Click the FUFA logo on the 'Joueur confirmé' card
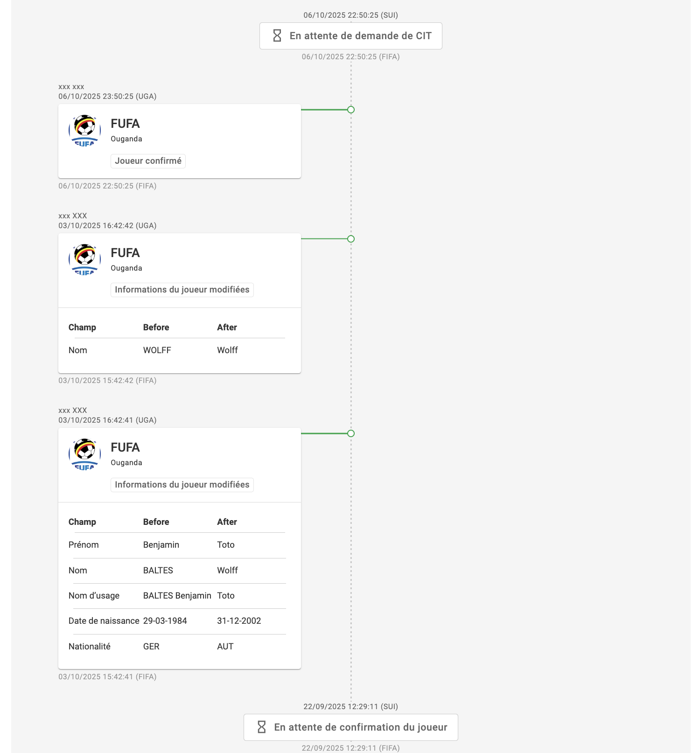Screen dimensions: 700x753 pos(84,130)
